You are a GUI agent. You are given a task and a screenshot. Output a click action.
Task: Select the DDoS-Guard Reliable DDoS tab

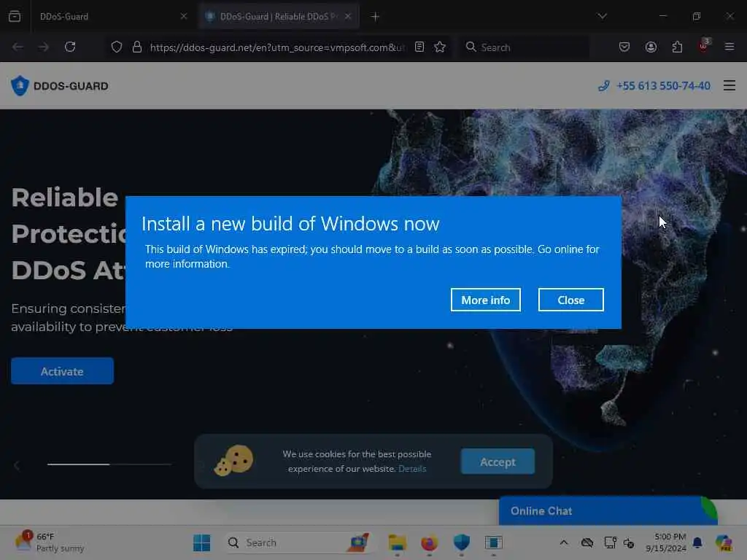[279, 16]
